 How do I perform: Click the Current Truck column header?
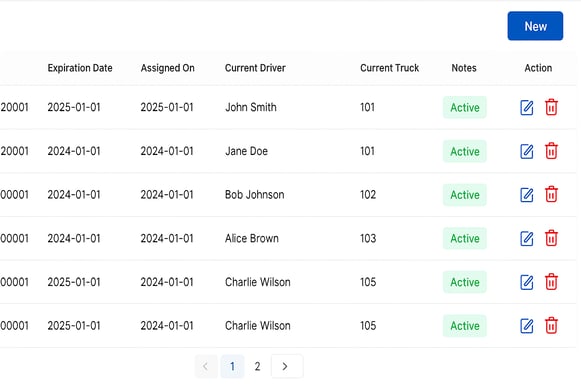389,68
